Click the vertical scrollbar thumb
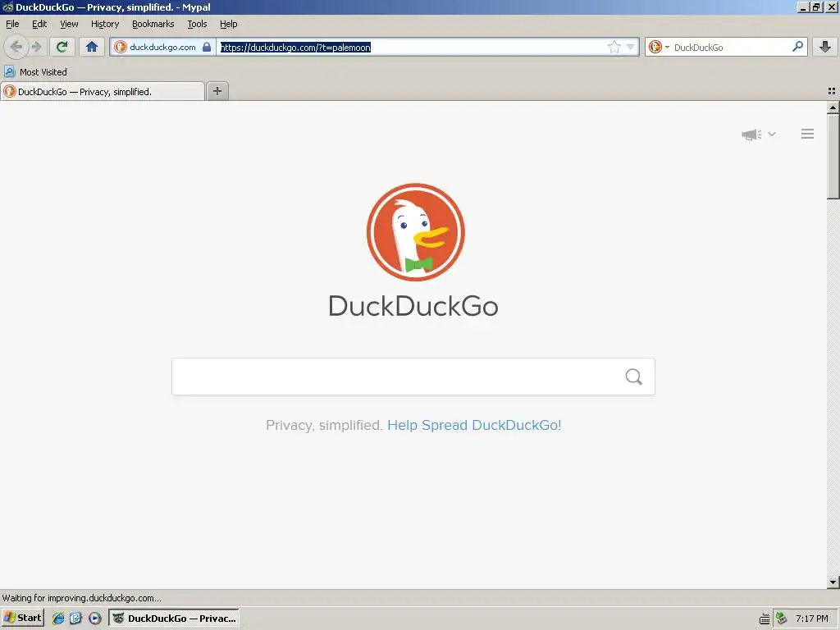Screen dimensions: 840x630 click(833, 157)
